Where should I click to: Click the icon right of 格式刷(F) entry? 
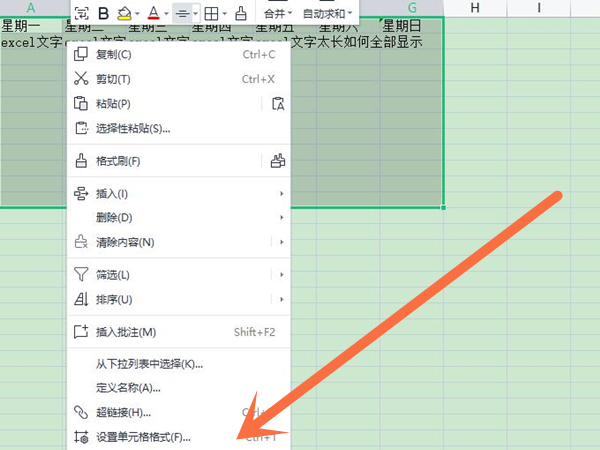(278, 160)
